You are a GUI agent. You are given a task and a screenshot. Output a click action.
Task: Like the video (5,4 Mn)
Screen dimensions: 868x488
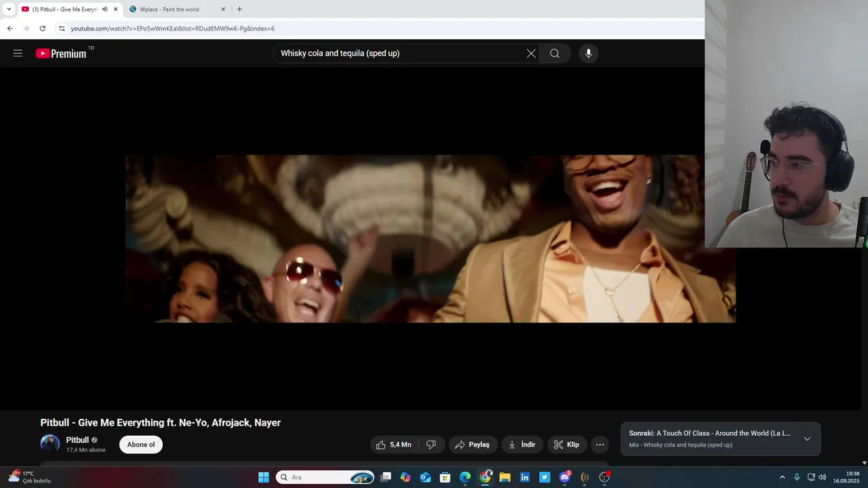(x=394, y=445)
